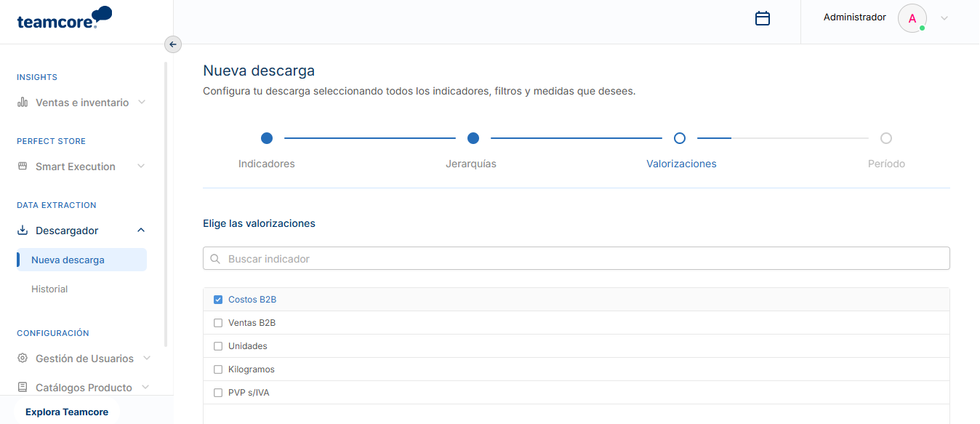Click the Descargador download icon
The height and width of the screenshot is (424, 980).
[23, 231]
